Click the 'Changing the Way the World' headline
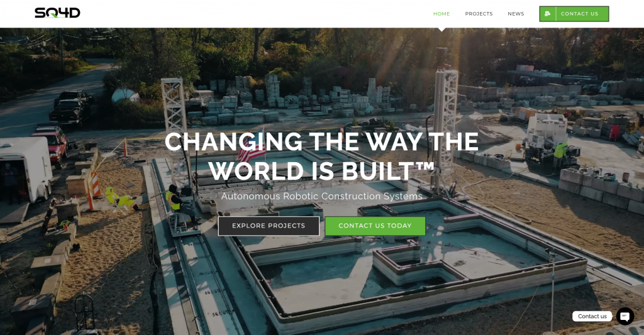644x335 pixels. tap(321, 141)
